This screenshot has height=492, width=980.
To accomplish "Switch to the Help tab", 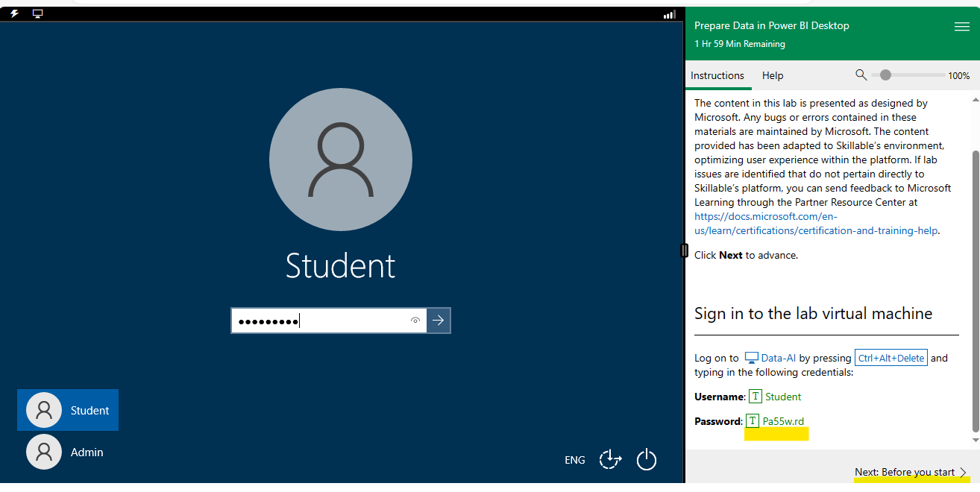I will (773, 75).
